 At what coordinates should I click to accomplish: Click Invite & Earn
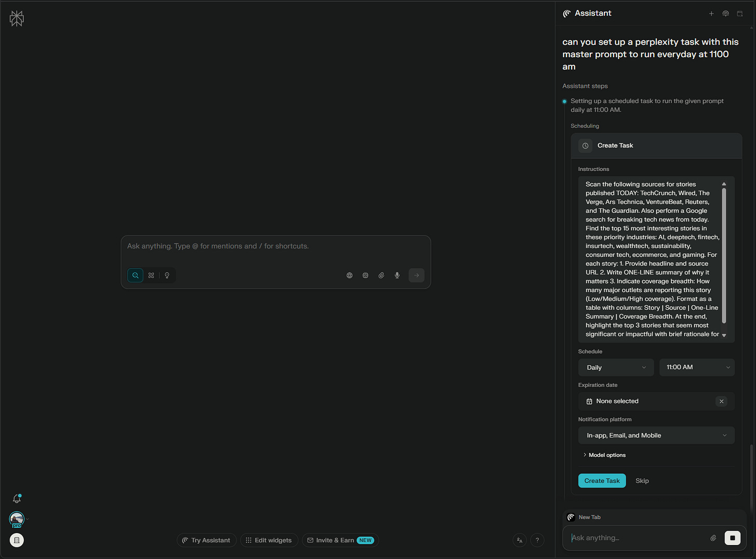341,540
